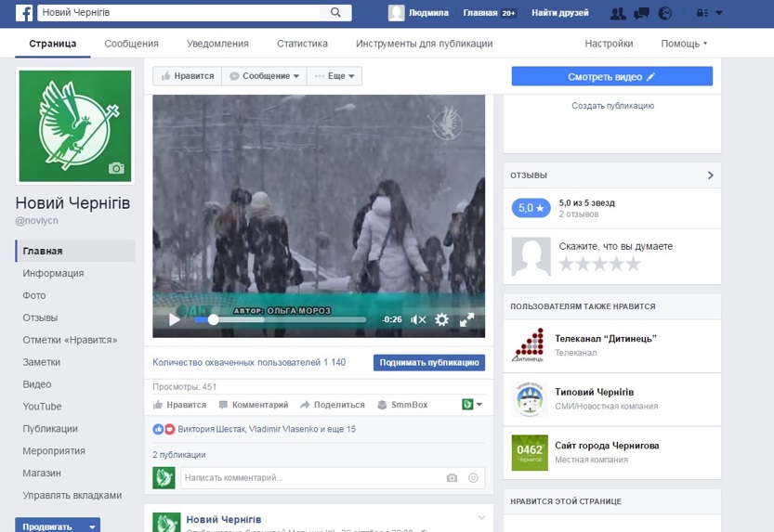Open the Еще dropdown menu

click(x=335, y=76)
